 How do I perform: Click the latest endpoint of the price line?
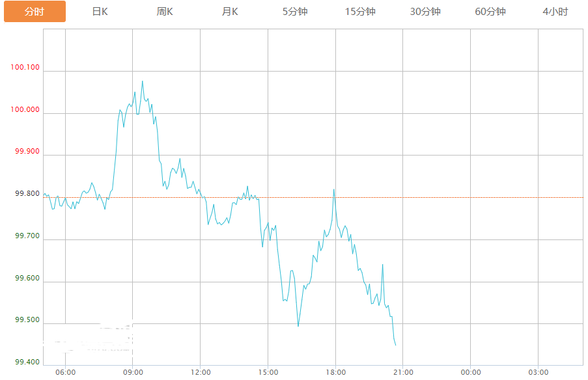[396, 345]
